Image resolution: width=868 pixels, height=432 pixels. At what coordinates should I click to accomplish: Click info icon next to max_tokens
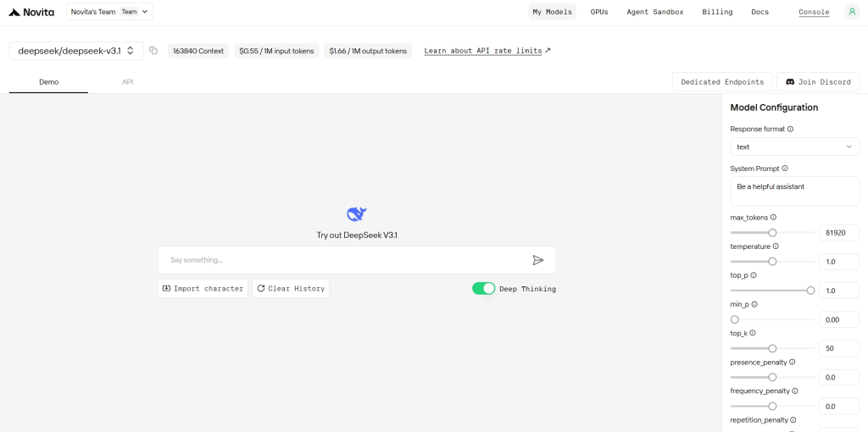[773, 218]
